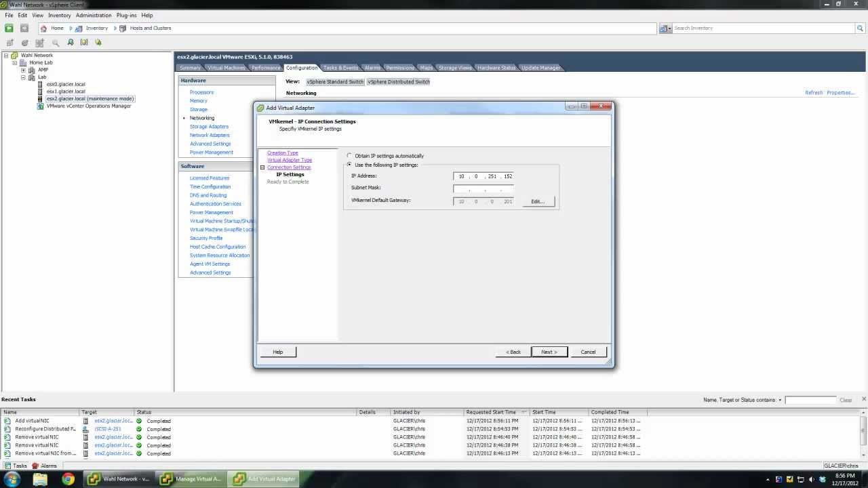Click Next in Add Virtual Adapter wizard
The image size is (868, 488).
point(549,352)
